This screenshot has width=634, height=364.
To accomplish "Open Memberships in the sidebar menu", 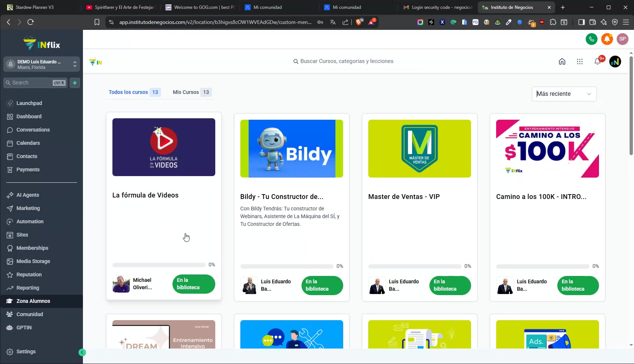I will click(x=32, y=248).
